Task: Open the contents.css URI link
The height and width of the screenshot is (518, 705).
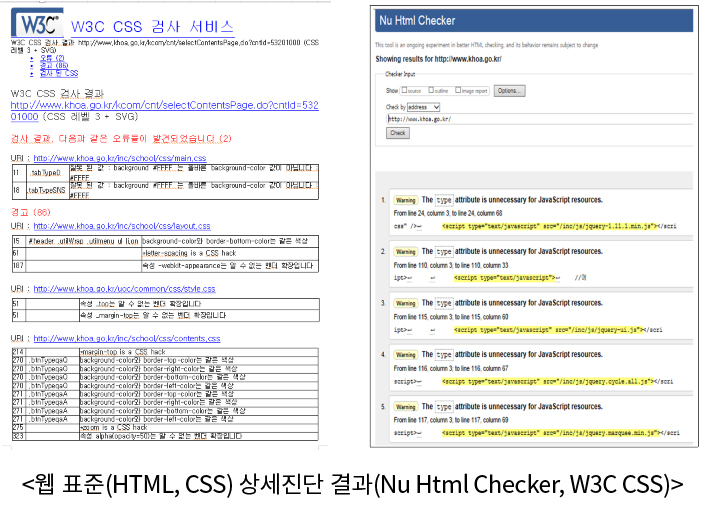Action: (127, 339)
